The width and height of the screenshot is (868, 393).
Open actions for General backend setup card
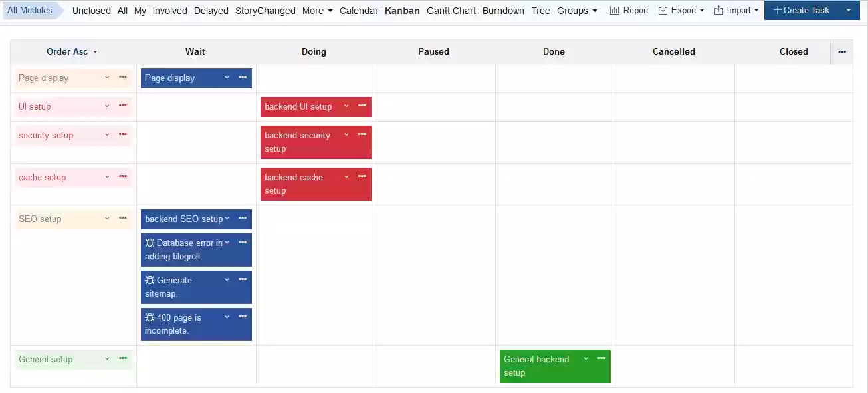click(601, 358)
